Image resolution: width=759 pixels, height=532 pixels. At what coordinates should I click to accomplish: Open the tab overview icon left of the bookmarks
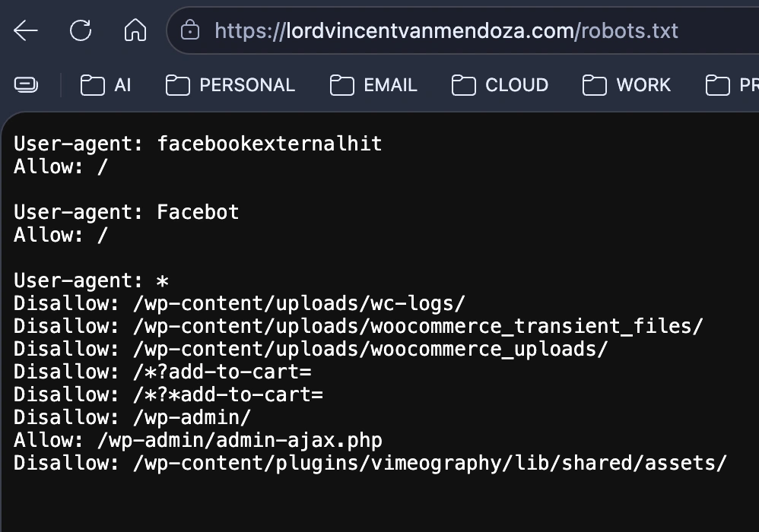(25, 85)
